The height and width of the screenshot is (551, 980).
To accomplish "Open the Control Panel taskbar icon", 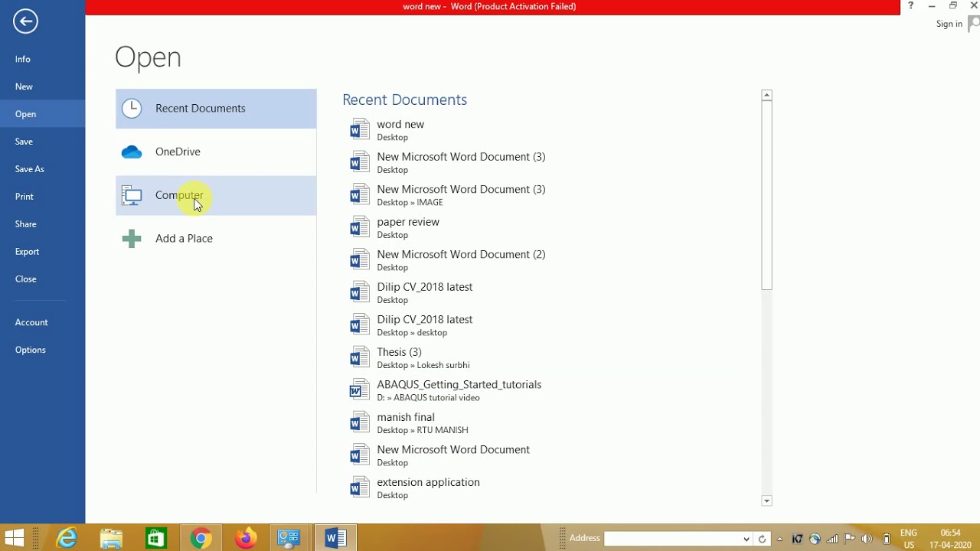I will pos(289,538).
